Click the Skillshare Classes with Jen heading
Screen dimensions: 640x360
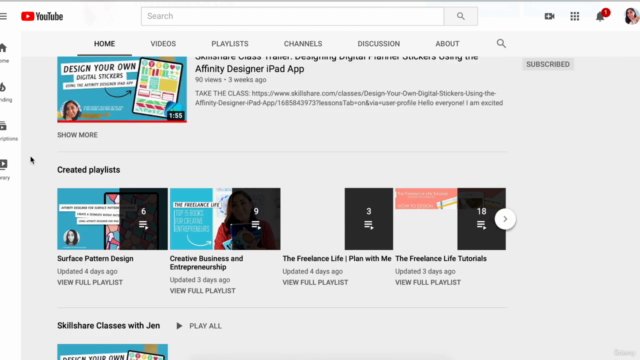109,326
